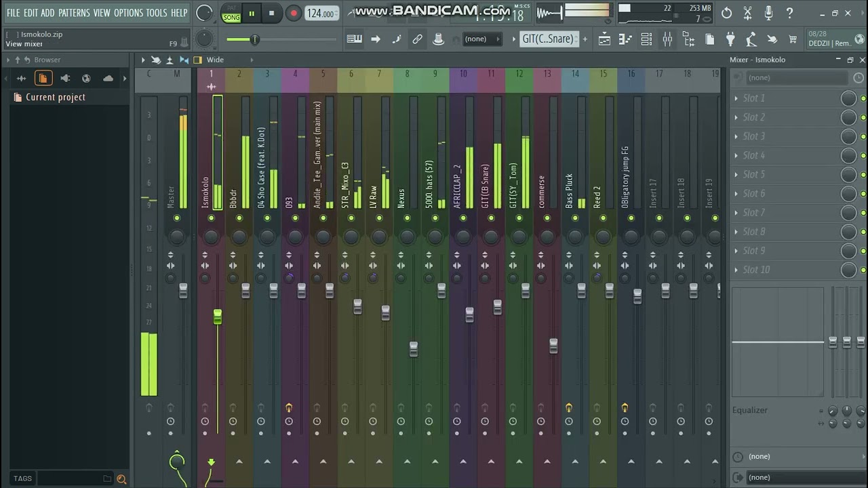This screenshot has width=868, height=488.
Task: Open the help question mark icon
Action: click(x=789, y=13)
